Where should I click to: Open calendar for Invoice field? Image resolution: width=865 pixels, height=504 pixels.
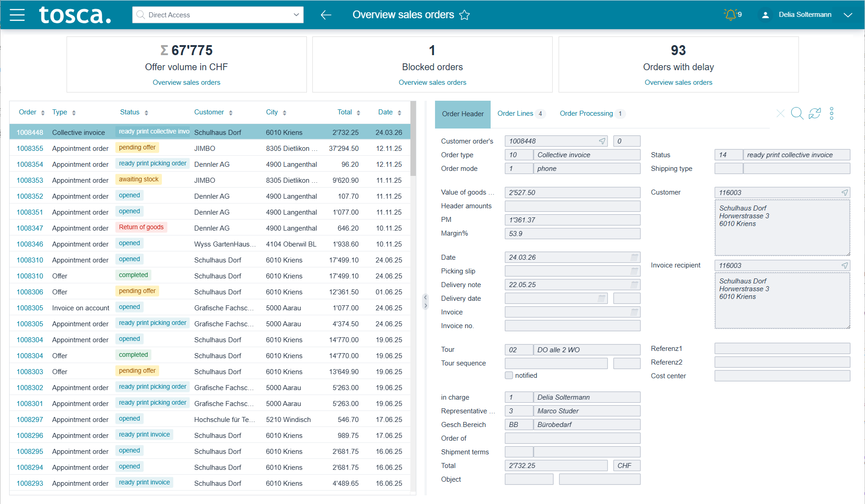634,312
